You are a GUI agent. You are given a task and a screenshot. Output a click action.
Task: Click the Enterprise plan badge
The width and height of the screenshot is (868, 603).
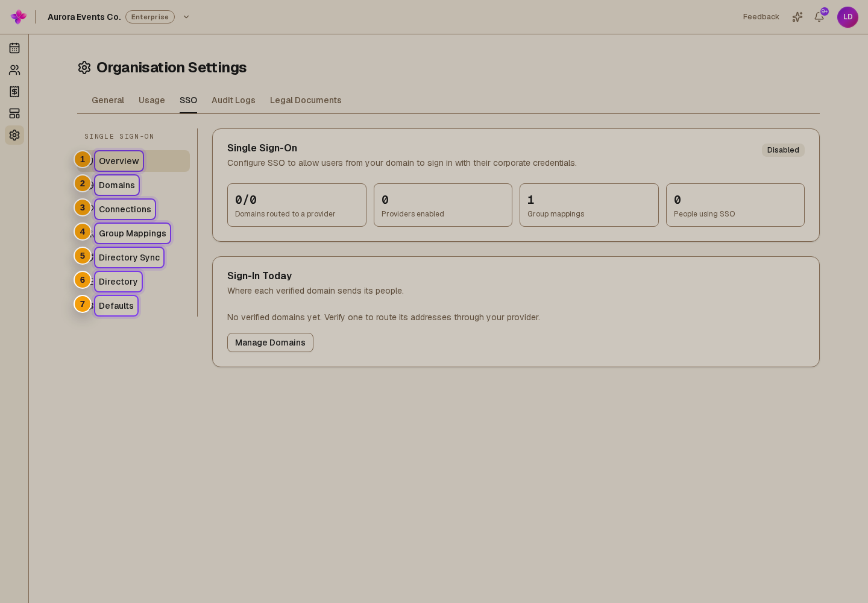click(150, 17)
